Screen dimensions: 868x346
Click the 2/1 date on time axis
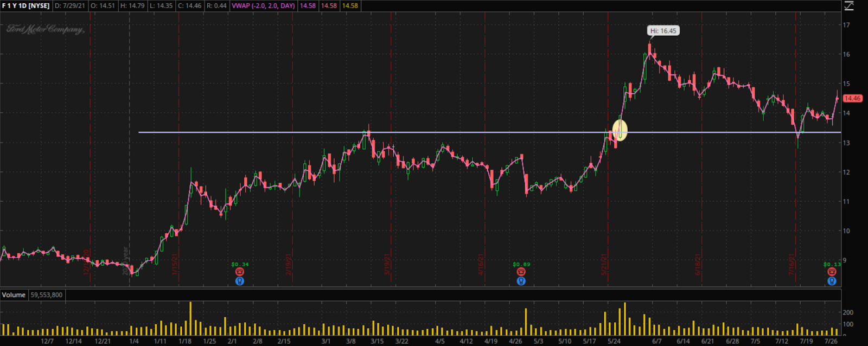[x=232, y=341]
